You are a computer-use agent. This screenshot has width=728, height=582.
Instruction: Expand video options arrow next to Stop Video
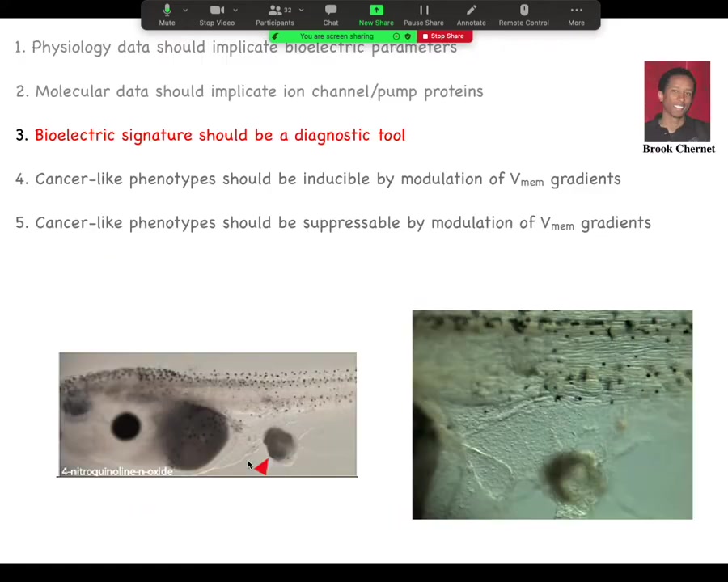[x=235, y=11]
